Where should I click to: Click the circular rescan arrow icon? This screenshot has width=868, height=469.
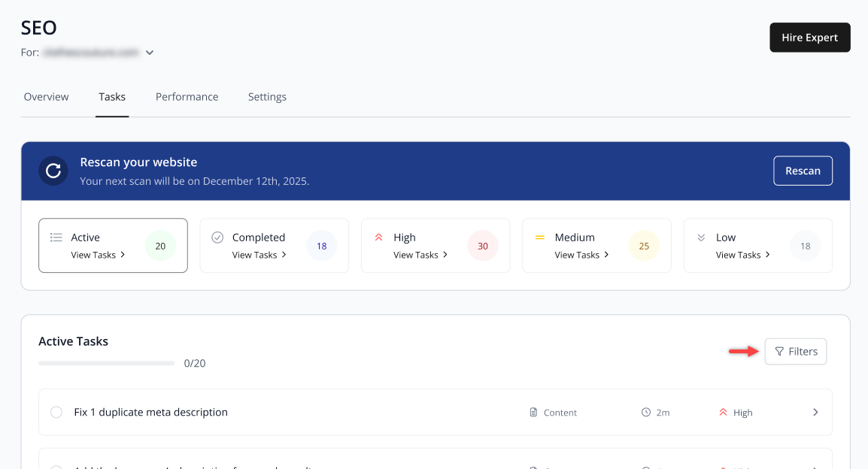[x=53, y=171]
